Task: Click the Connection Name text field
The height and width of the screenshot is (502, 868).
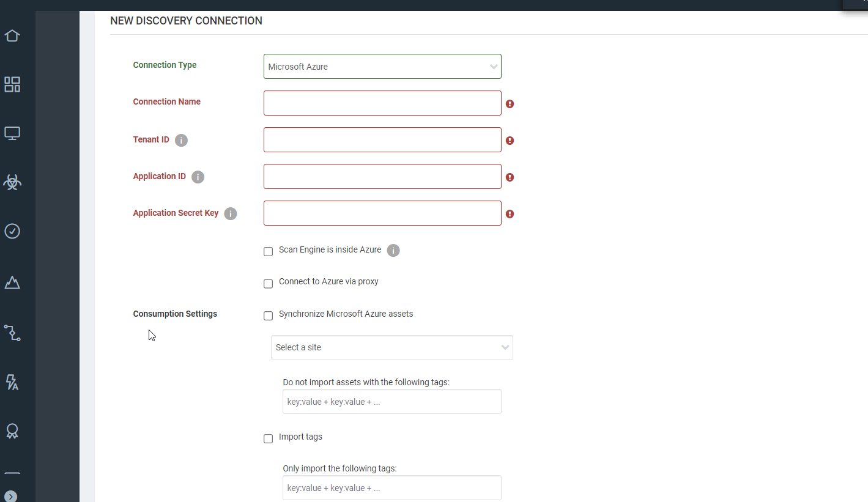Action: [382, 103]
